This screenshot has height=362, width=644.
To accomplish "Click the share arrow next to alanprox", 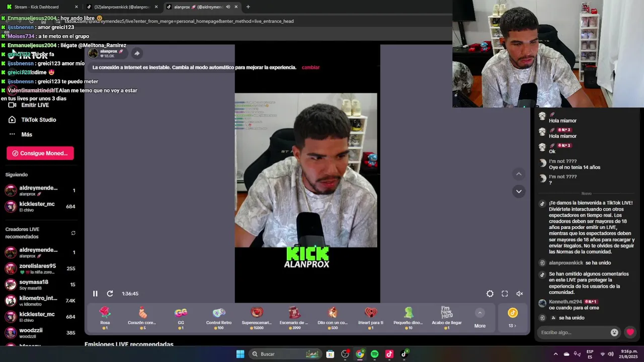I will [137, 53].
